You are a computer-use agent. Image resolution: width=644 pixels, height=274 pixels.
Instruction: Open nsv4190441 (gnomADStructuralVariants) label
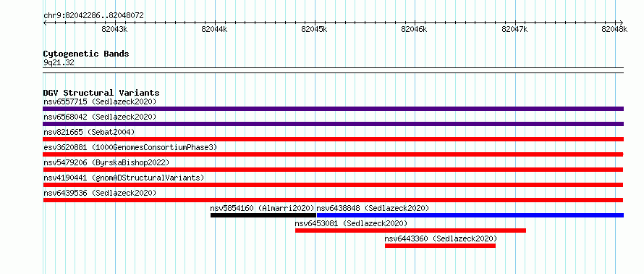tap(124, 178)
